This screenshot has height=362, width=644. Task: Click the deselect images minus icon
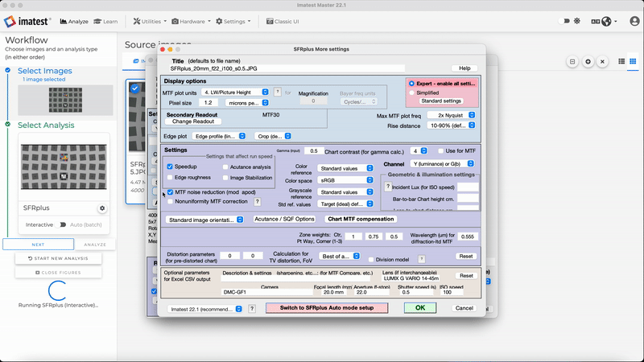572,62
